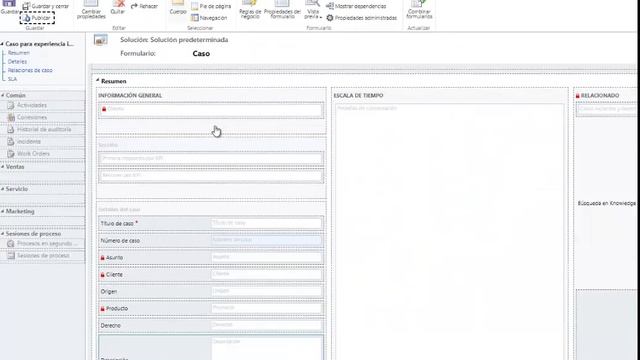640x360 pixels.
Task: Select the Número de caso field
Action: 211,240
